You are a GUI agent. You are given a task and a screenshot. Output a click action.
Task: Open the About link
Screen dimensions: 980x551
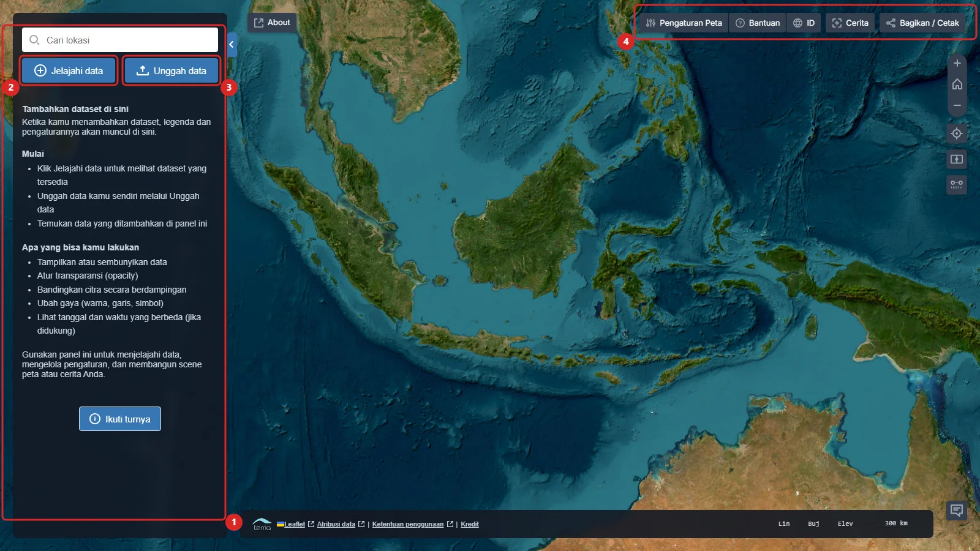tap(273, 23)
